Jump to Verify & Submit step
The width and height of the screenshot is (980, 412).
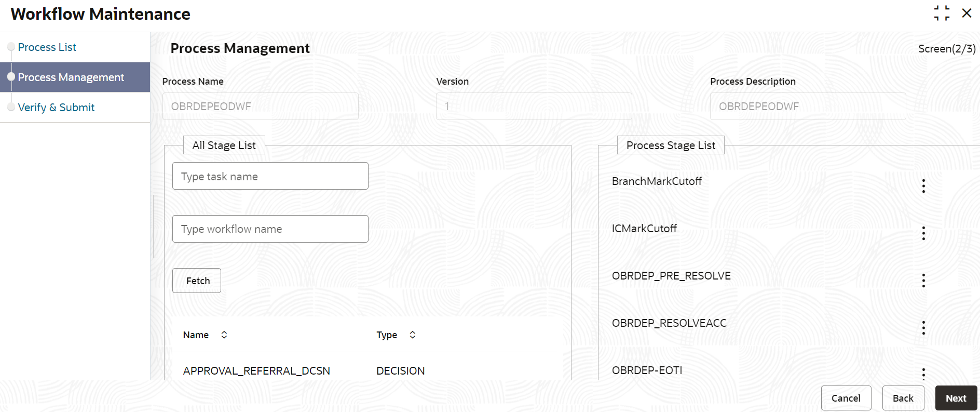point(56,108)
